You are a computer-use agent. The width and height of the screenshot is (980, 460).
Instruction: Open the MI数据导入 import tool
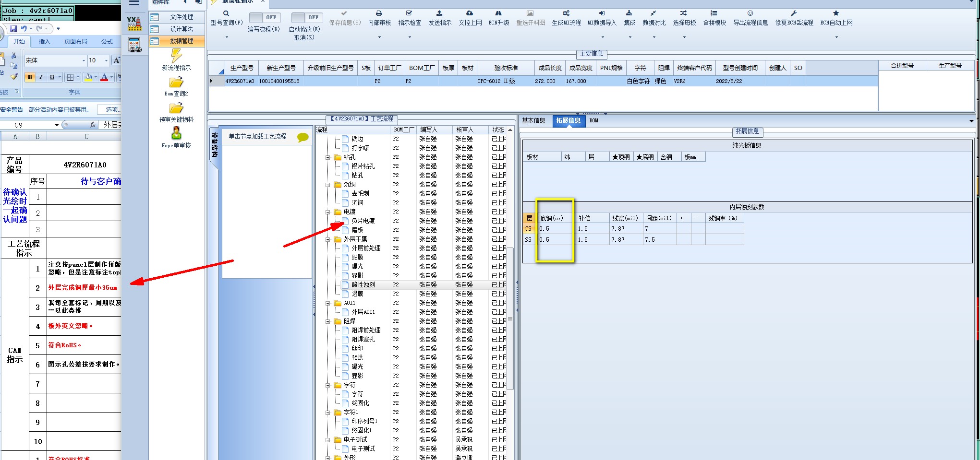click(602, 13)
